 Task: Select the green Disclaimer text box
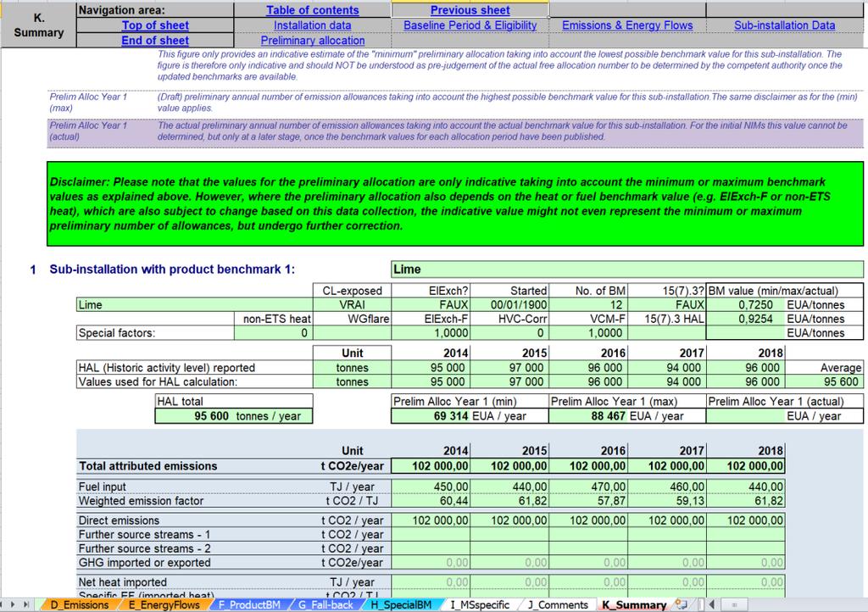click(455, 203)
